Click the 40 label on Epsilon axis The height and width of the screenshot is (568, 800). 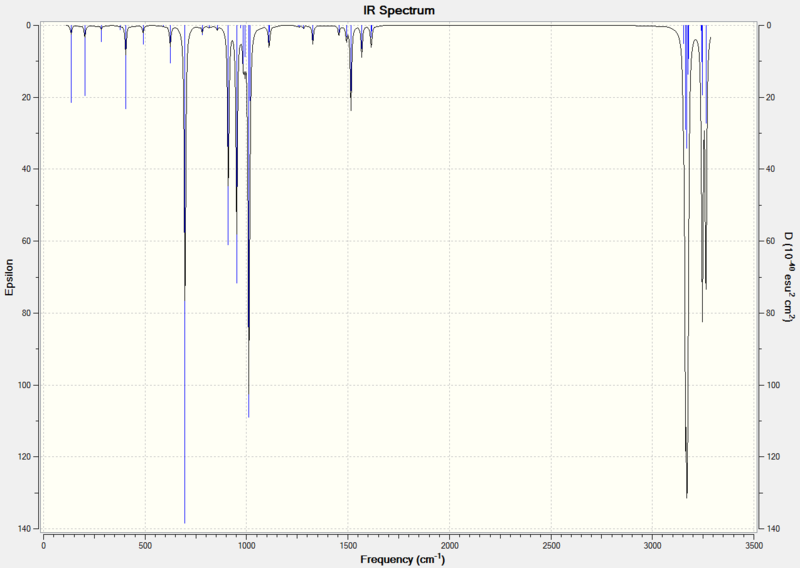tap(27, 169)
